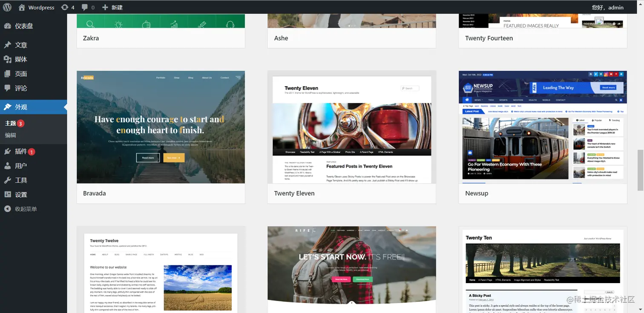
Task: Select the Bravada theme screenshot
Action: pos(161,127)
